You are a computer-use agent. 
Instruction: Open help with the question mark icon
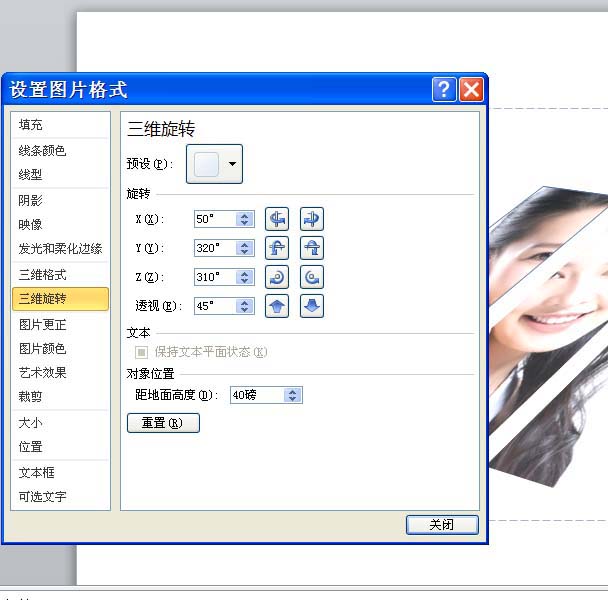444,89
